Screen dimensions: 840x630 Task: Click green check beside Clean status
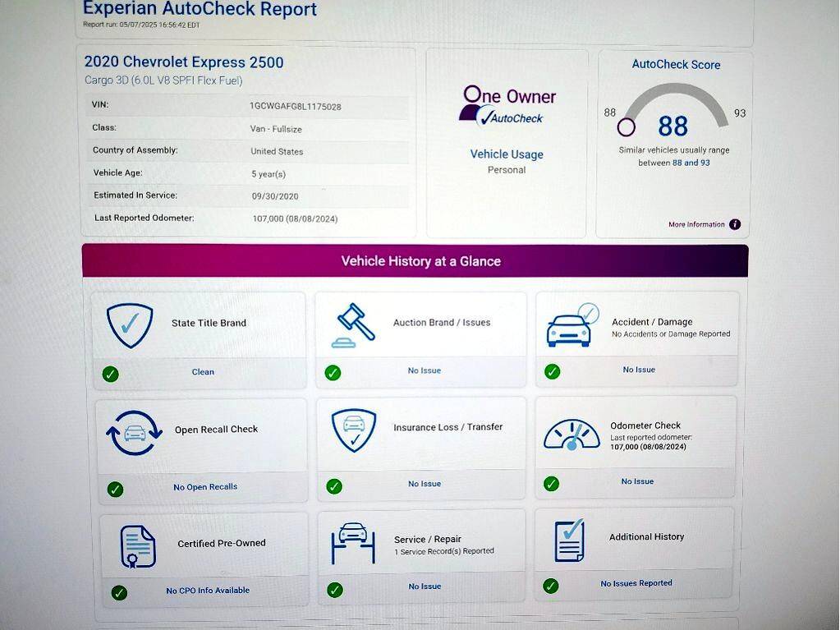pyautogui.click(x=110, y=374)
